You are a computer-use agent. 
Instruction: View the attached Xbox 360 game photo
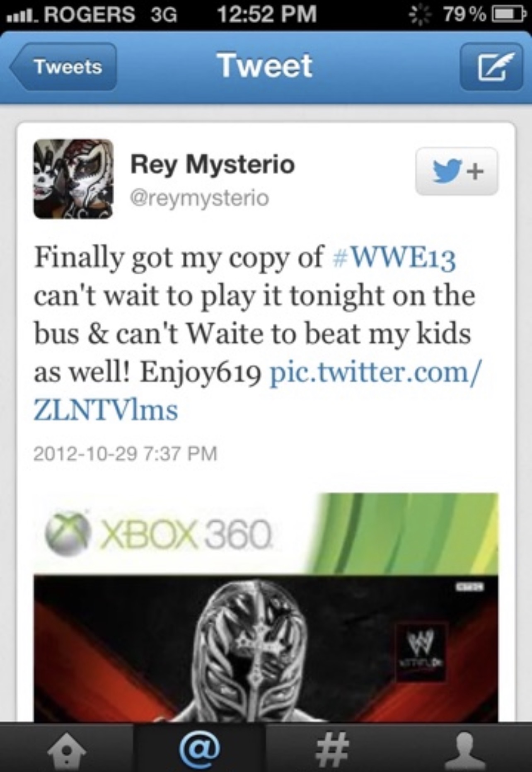tap(266, 607)
